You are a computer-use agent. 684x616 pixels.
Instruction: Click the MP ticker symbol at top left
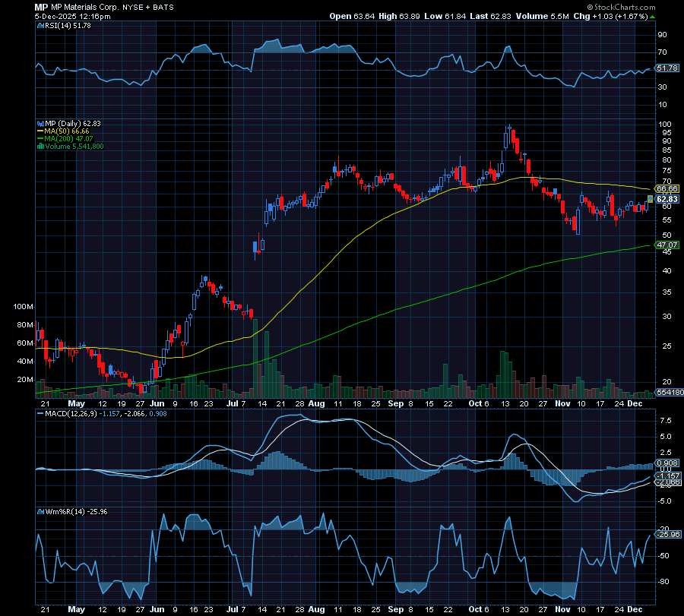click(x=42, y=6)
